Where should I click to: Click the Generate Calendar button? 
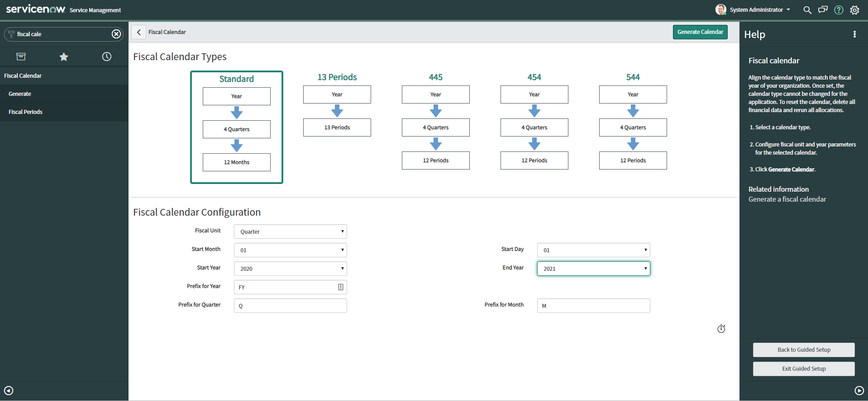700,32
